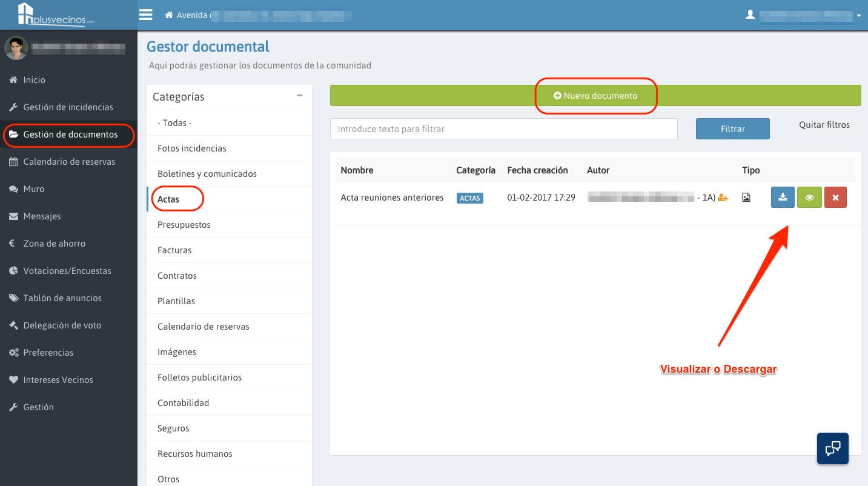Click the author add-user icon

point(723,198)
